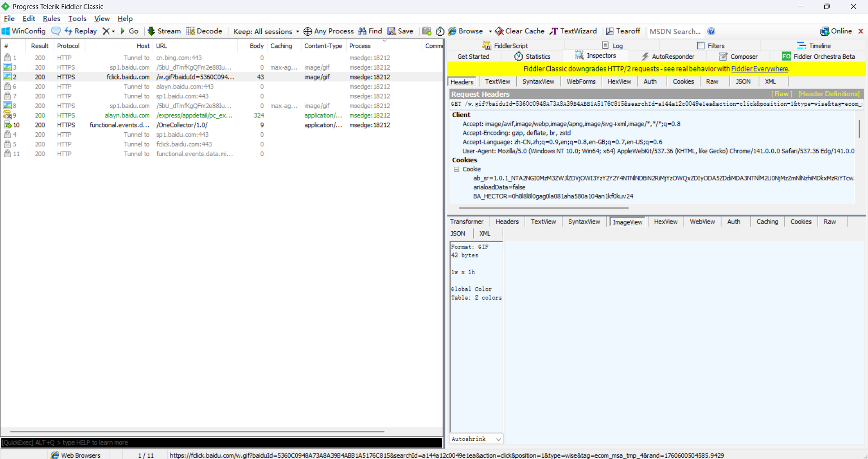Click the QuickExec command input box
This screenshot has height=459, width=868.
pos(222,443)
